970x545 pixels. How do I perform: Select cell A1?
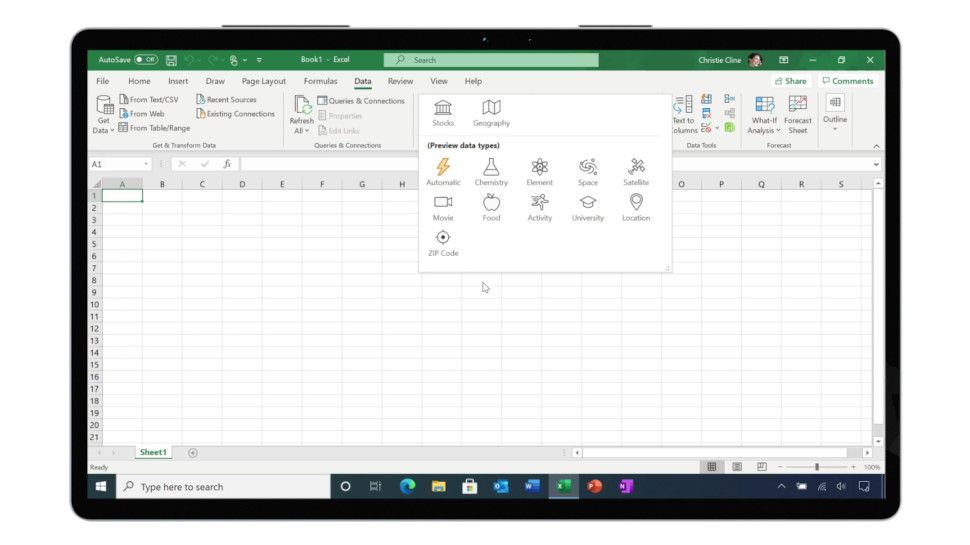pyautogui.click(x=122, y=195)
